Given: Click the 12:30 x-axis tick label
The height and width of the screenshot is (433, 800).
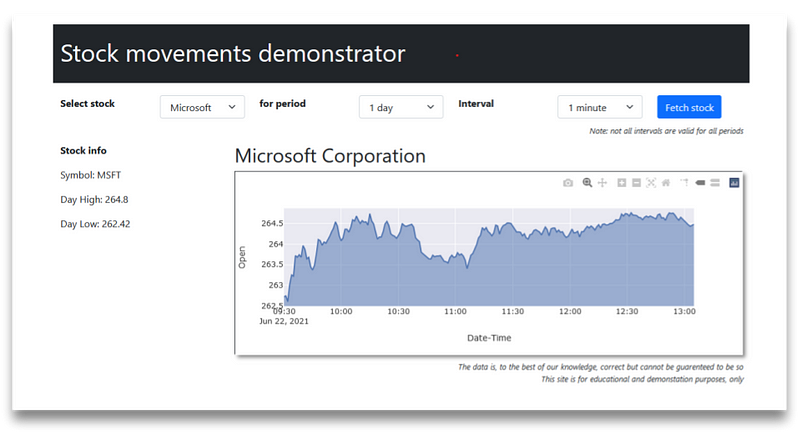Looking at the screenshot, I should (x=627, y=311).
